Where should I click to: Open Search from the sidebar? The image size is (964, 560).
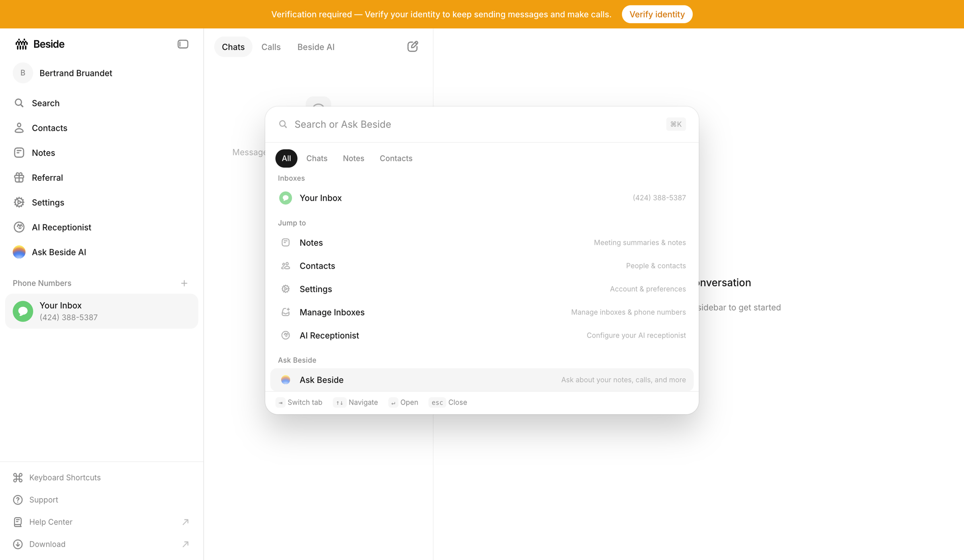[x=102, y=103]
